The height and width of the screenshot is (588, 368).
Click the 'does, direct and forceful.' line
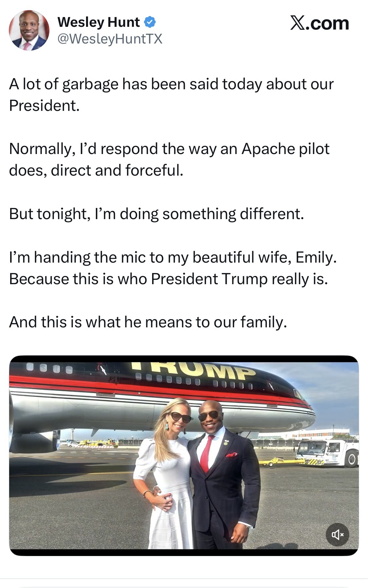pos(96,170)
